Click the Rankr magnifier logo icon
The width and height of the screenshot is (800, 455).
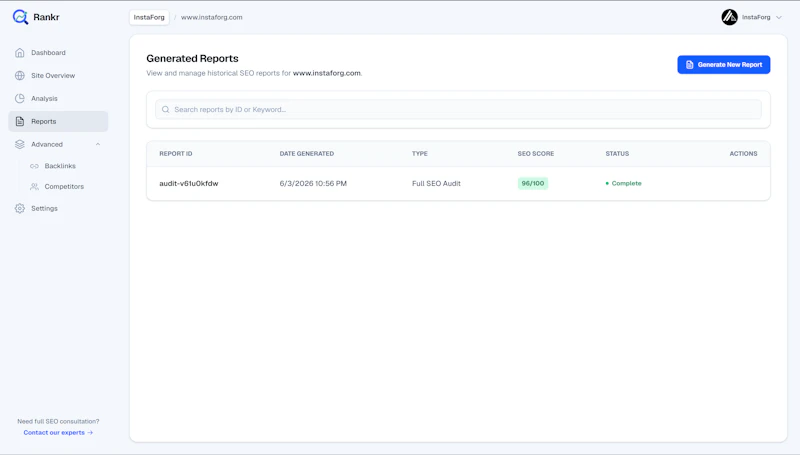coord(20,17)
